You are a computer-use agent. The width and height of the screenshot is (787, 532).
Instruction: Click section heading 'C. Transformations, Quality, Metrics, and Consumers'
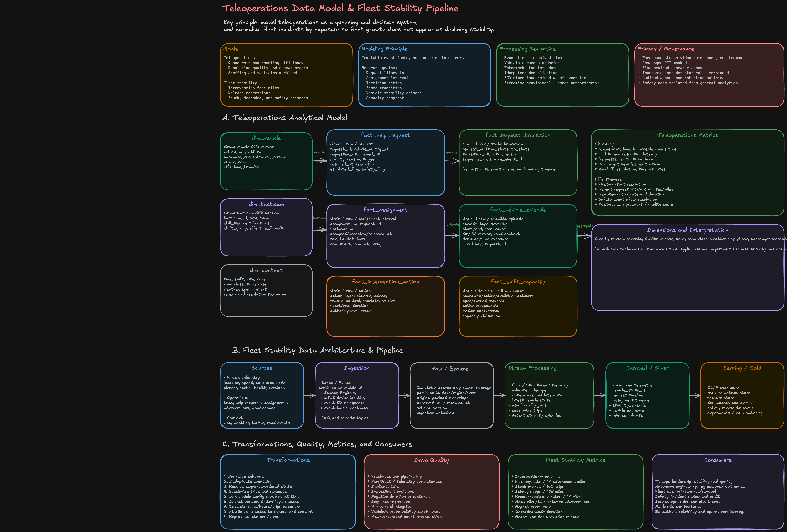click(317, 444)
